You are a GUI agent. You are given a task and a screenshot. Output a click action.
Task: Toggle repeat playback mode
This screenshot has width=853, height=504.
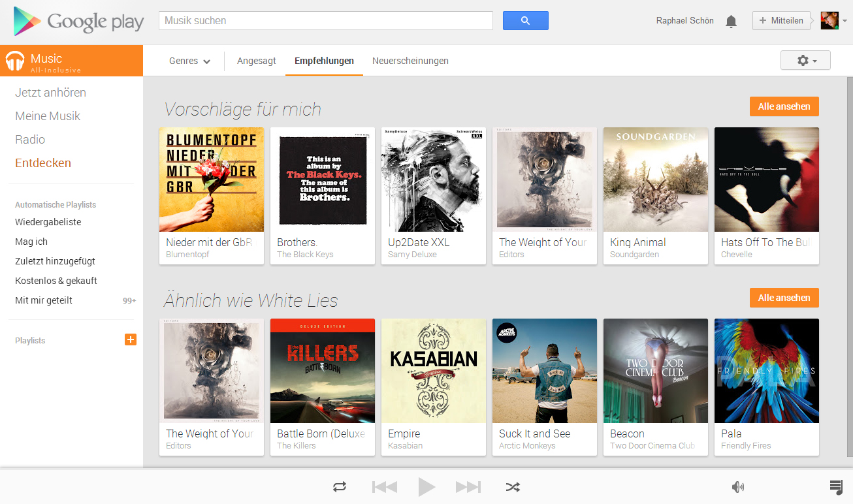[340, 487]
